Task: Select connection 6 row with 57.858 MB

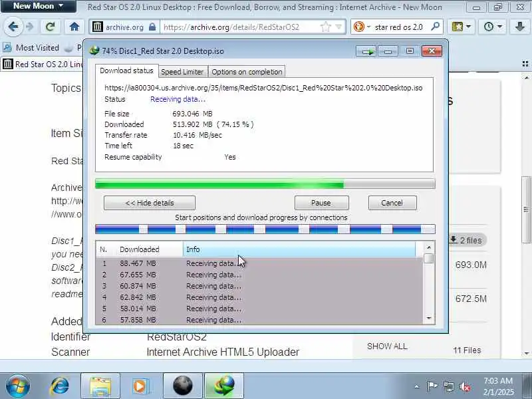Action: click(x=259, y=320)
